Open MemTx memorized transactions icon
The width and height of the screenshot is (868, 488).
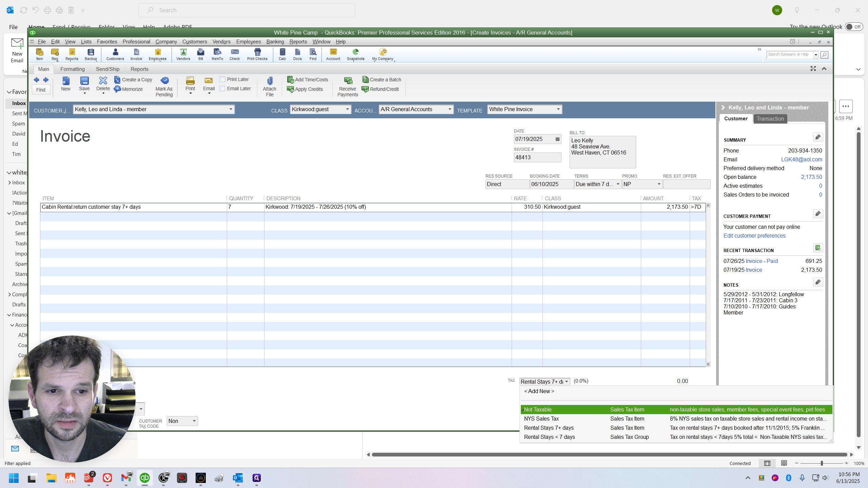pos(217,54)
